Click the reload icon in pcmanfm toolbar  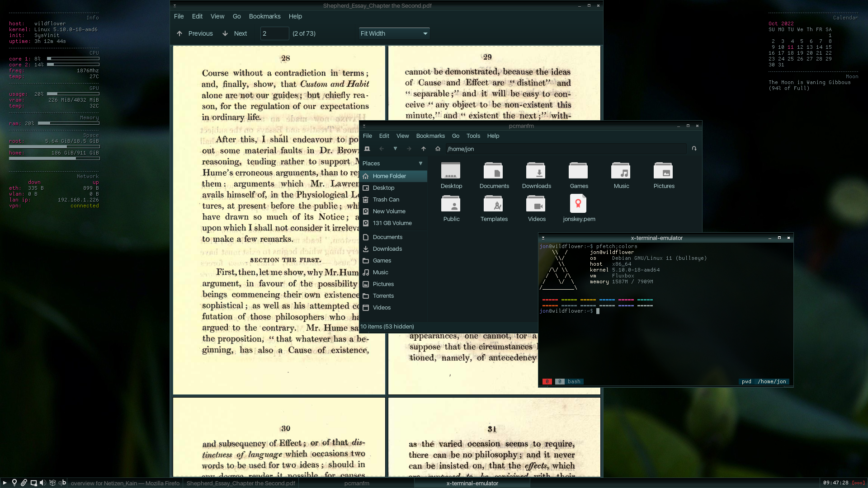pyautogui.click(x=694, y=149)
